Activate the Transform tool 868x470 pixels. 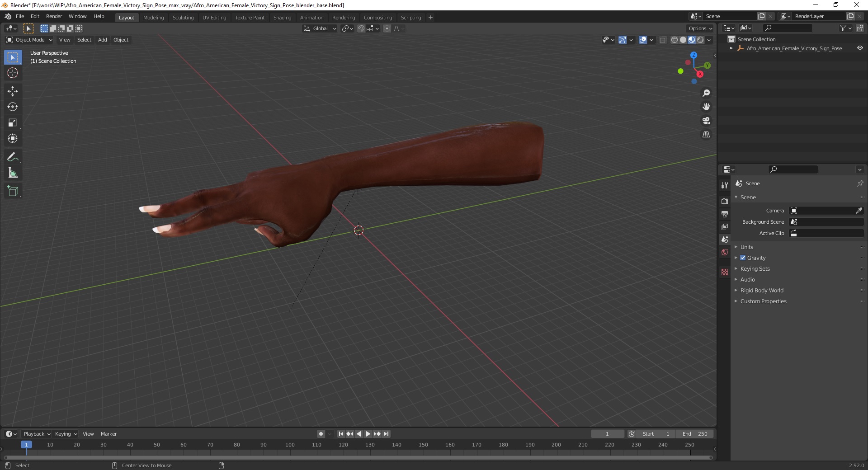pyautogui.click(x=13, y=139)
